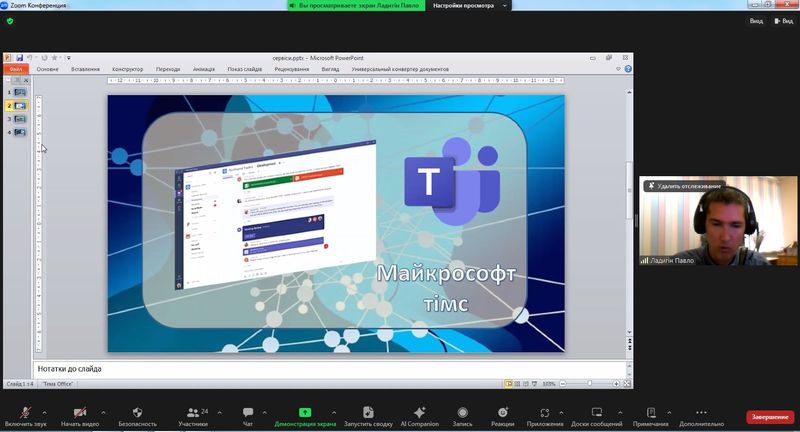Close the slide thumbnails pane

[26, 80]
